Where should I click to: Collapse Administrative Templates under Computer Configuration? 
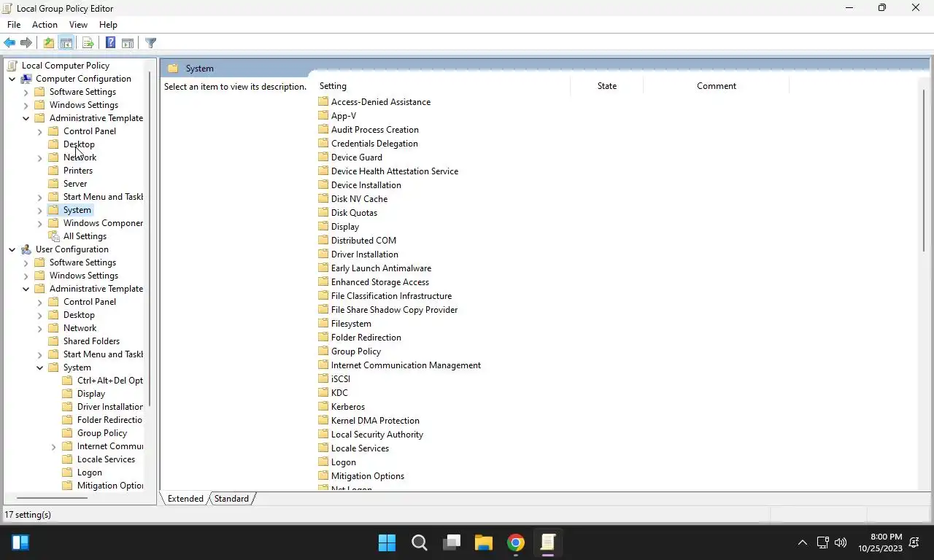coord(26,118)
